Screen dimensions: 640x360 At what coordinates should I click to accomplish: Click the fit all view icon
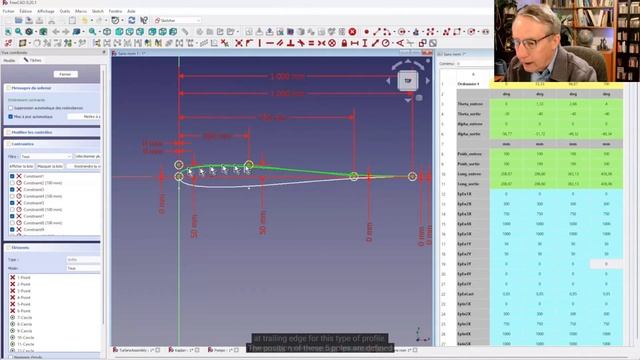click(8, 31)
